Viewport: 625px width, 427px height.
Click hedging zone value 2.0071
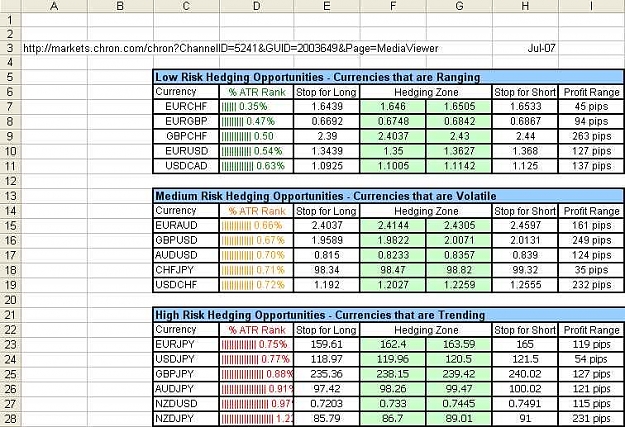point(459,240)
